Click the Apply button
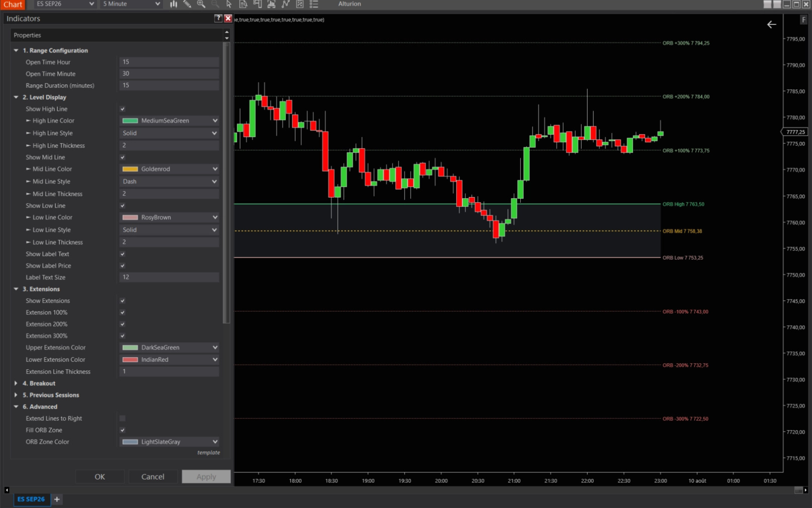 [x=206, y=477]
